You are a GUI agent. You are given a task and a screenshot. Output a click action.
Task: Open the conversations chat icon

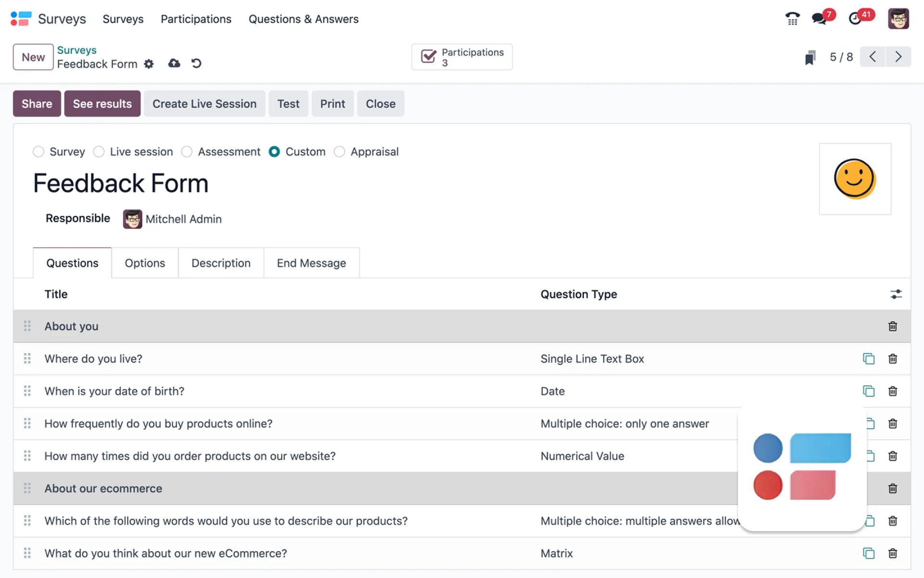[819, 19]
